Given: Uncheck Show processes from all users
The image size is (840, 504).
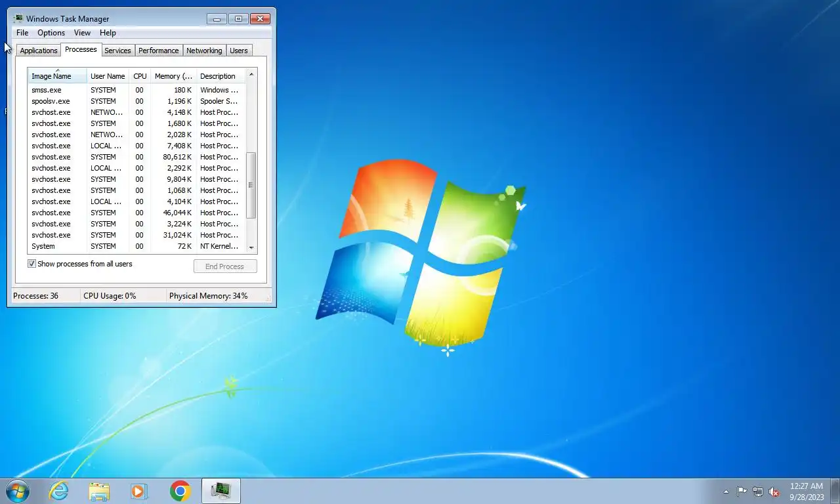Looking at the screenshot, I should (31, 264).
